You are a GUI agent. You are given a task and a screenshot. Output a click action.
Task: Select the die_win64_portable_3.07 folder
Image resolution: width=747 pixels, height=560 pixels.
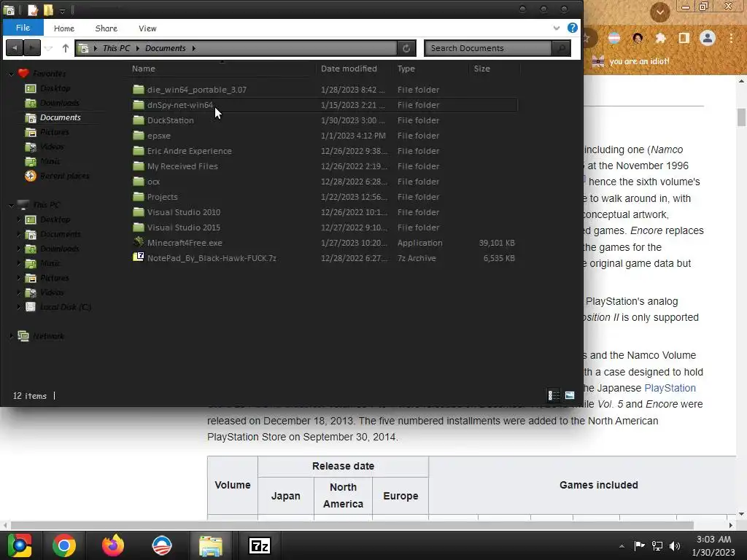(324, 90)
